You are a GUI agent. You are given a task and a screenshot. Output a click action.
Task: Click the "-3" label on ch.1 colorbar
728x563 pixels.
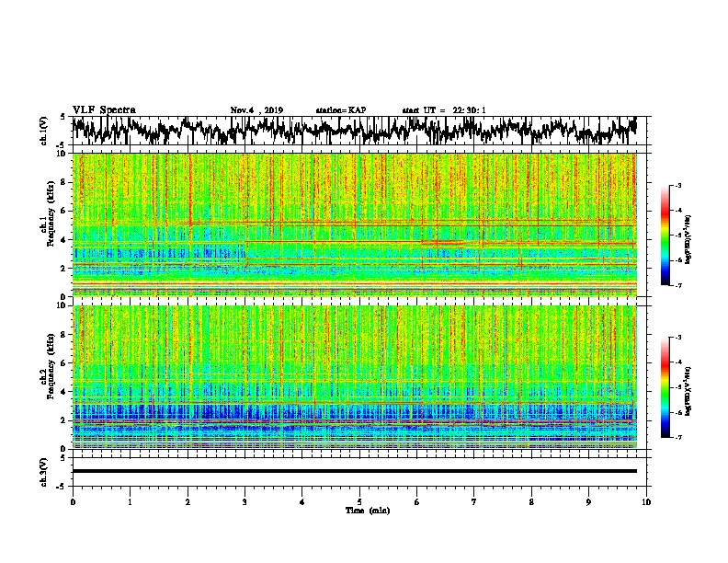tap(677, 185)
